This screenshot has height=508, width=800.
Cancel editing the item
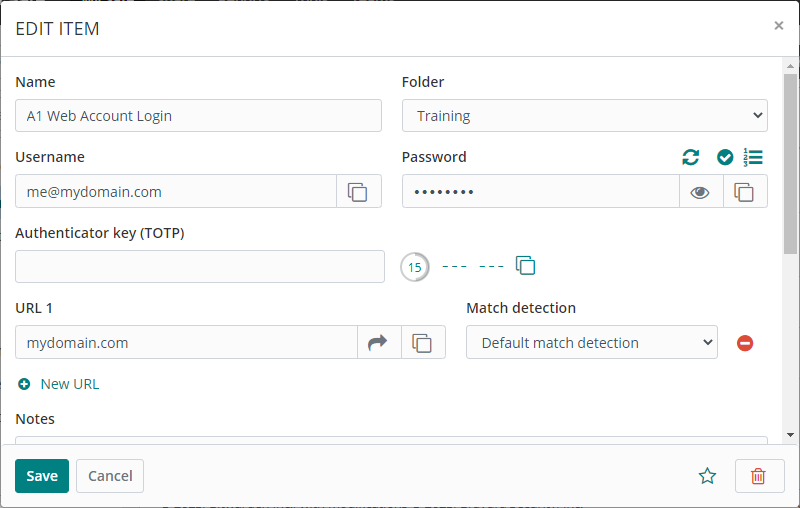pos(110,476)
